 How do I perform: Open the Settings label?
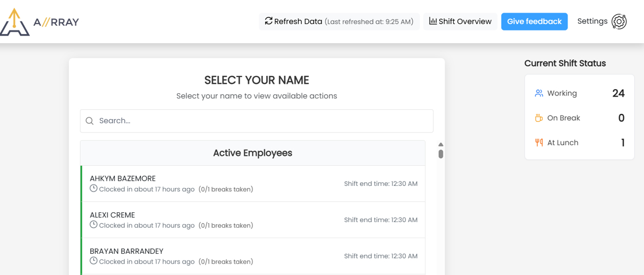tap(592, 21)
